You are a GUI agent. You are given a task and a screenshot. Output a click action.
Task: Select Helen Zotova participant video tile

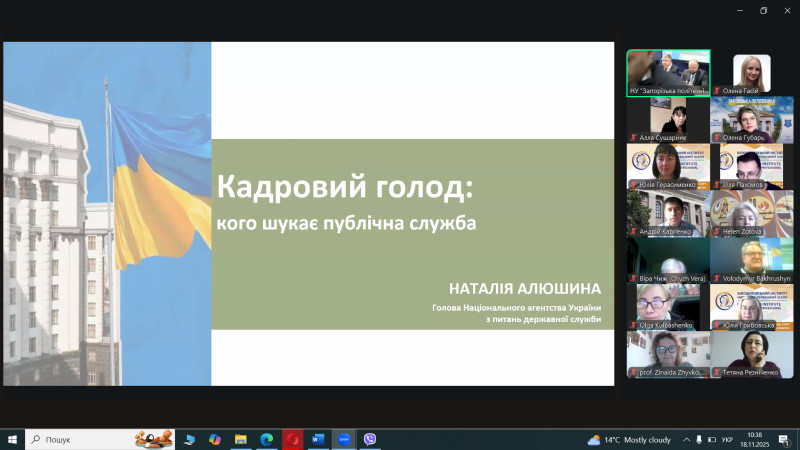751,213
